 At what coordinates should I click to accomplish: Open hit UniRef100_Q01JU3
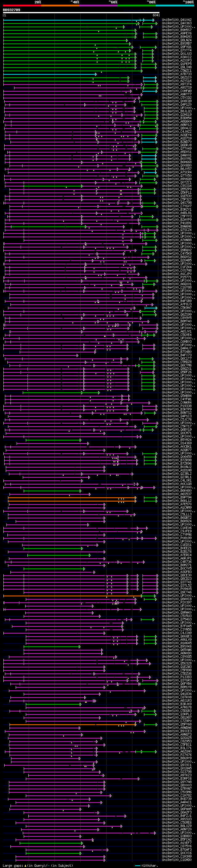(177, 54)
